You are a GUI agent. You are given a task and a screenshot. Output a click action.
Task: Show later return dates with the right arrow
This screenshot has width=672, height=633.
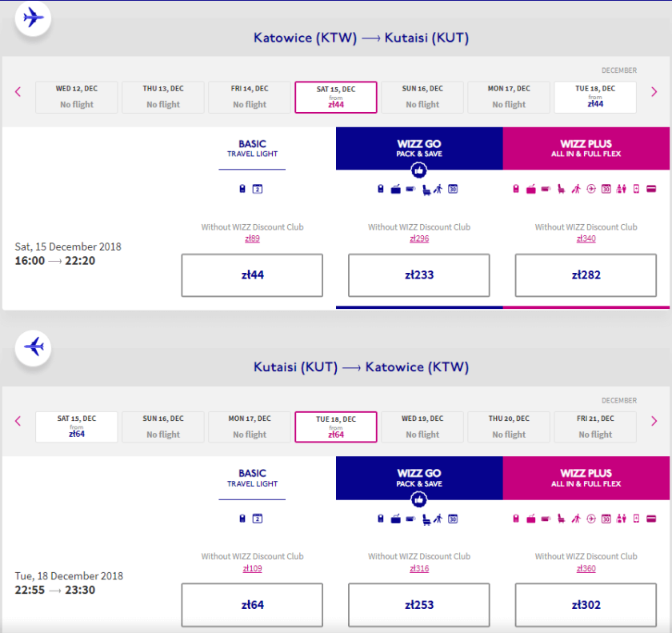[x=654, y=421]
